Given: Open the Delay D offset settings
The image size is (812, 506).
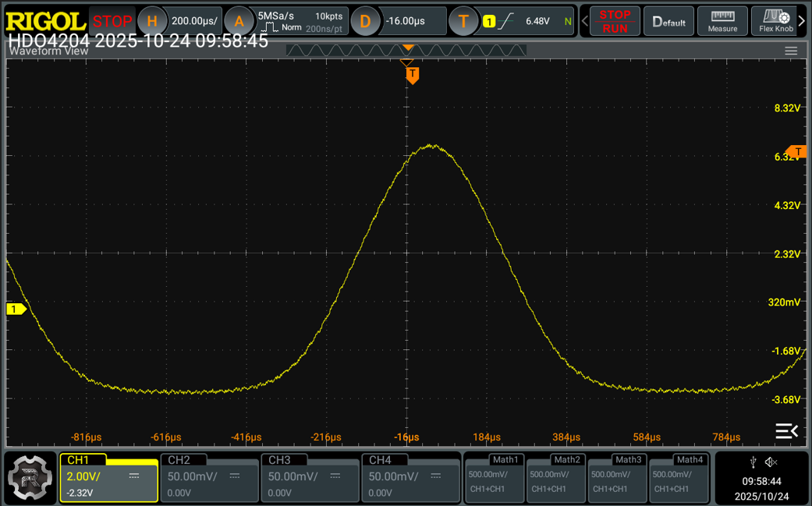Looking at the screenshot, I should tap(365, 21).
